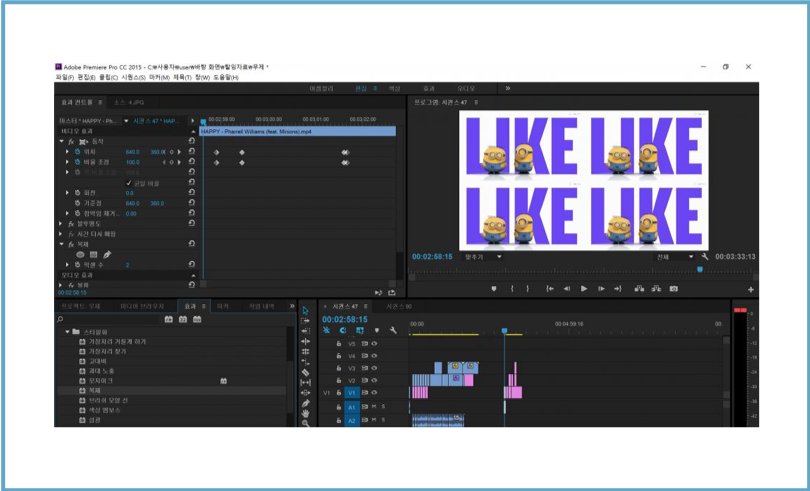This screenshot has width=810, height=491.
Task: Click the ellipse mask icon under 복제 effect
Action: tap(81, 255)
